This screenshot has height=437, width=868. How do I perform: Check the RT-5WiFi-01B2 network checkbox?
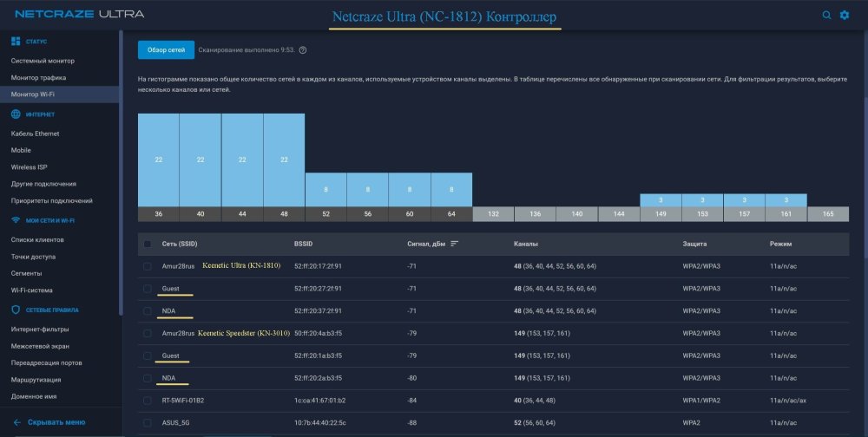[x=148, y=401]
